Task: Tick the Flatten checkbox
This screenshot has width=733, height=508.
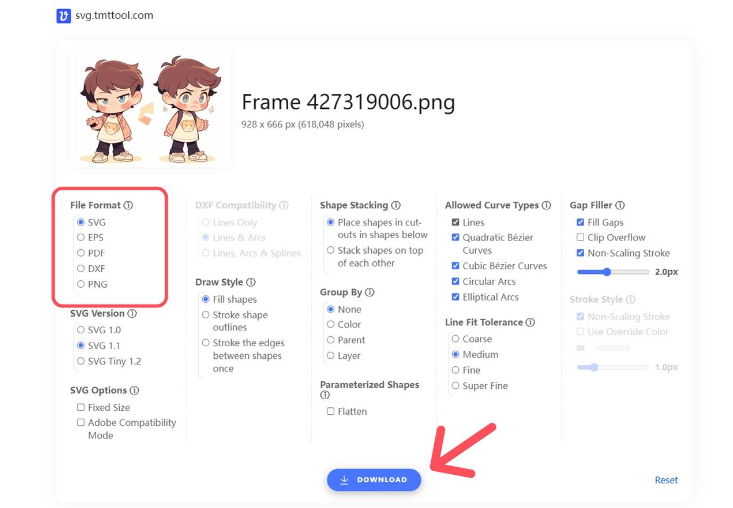Action: pos(331,411)
